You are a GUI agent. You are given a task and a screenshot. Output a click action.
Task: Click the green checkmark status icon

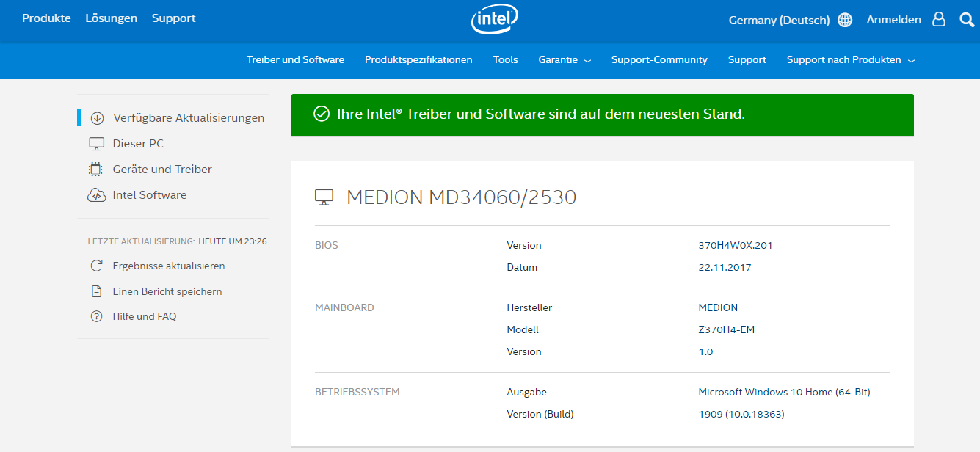coord(321,114)
